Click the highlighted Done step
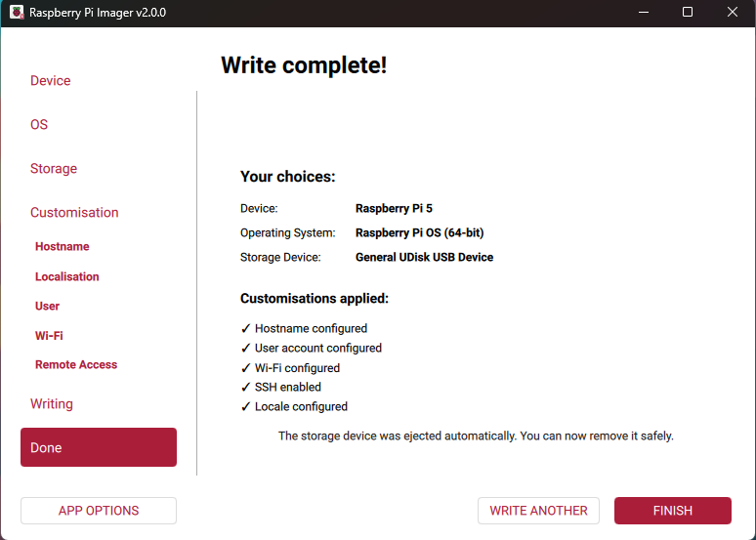This screenshot has width=756, height=540. tap(99, 447)
